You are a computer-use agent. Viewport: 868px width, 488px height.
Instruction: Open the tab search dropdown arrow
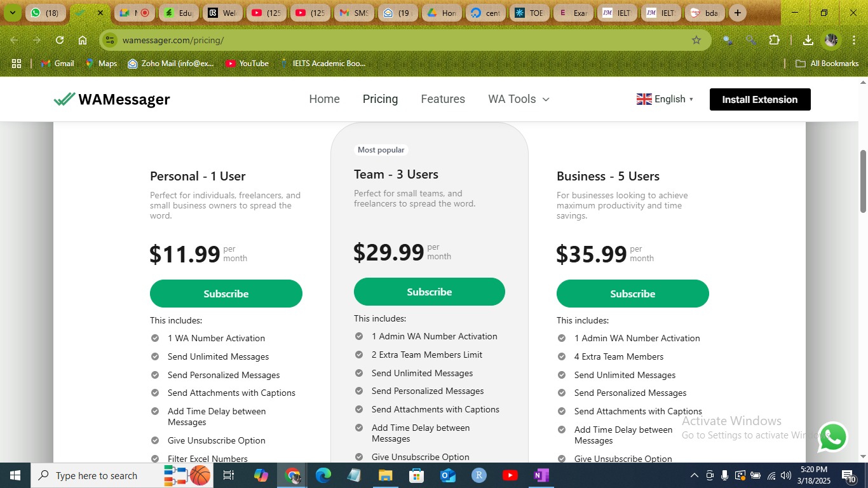(12, 13)
